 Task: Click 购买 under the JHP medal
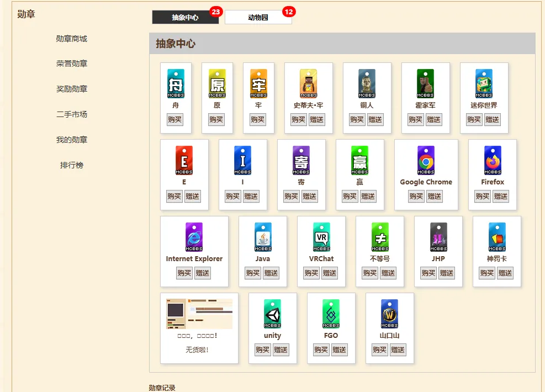coord(428,273)
